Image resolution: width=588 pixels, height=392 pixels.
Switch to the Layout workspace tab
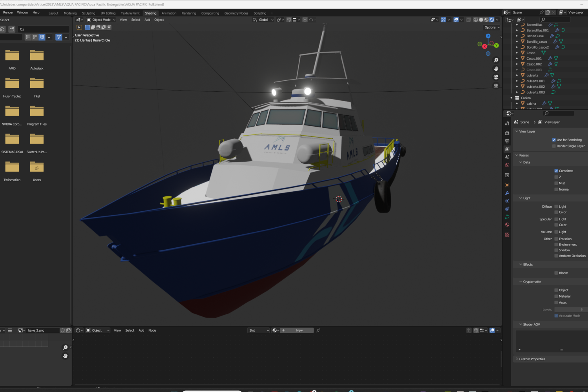point(53,13)
